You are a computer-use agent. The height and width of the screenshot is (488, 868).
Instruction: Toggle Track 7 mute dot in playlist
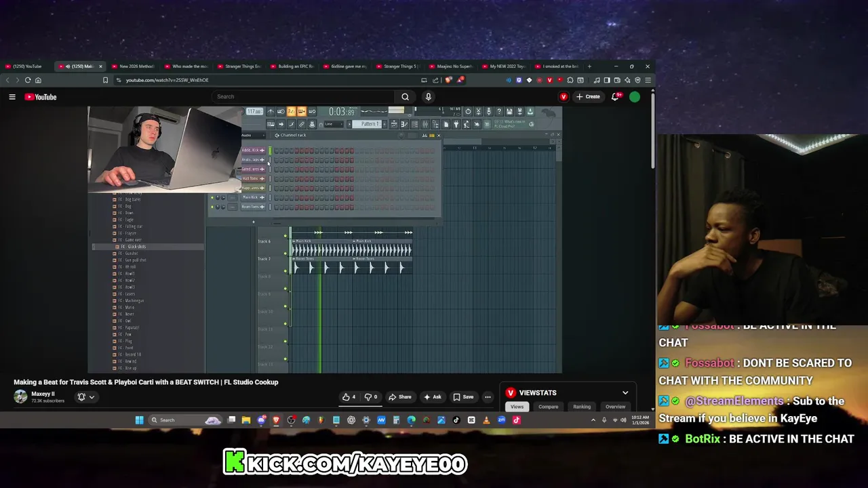[285, 271]
